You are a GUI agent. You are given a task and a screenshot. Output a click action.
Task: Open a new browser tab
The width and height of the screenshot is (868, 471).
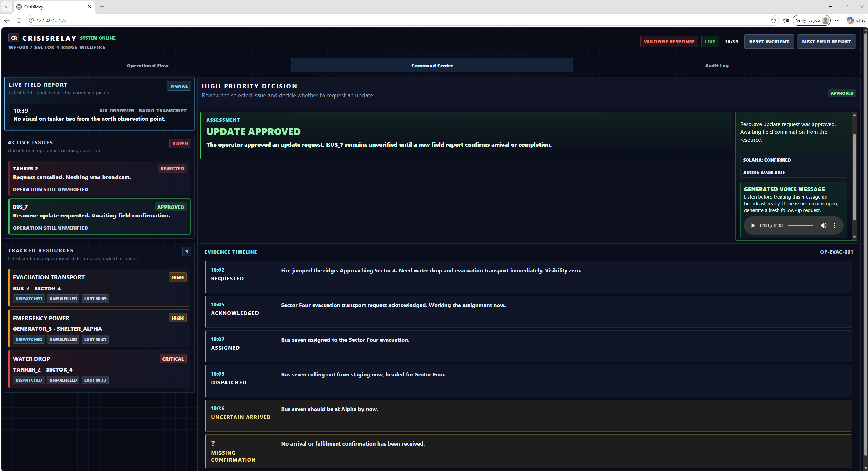102,7
